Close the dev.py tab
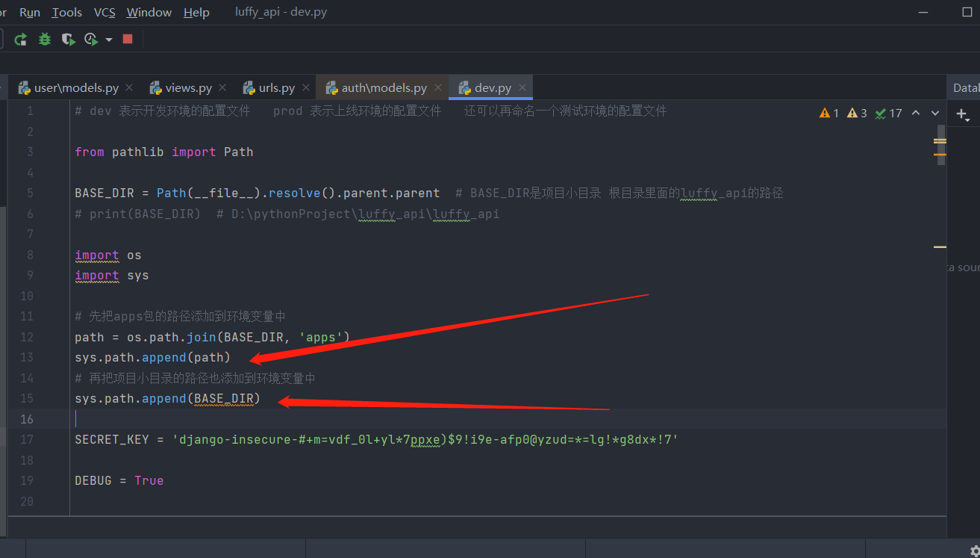Viewport: 980px width, 558px height. [x=522, y=87]
